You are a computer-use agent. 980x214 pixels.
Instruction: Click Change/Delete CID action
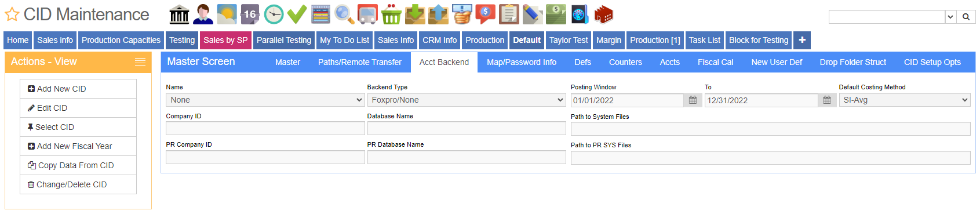pos(78,184)
